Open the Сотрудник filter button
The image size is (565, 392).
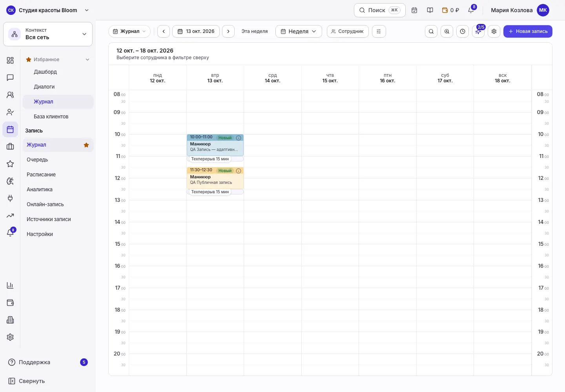coord(348,31)
